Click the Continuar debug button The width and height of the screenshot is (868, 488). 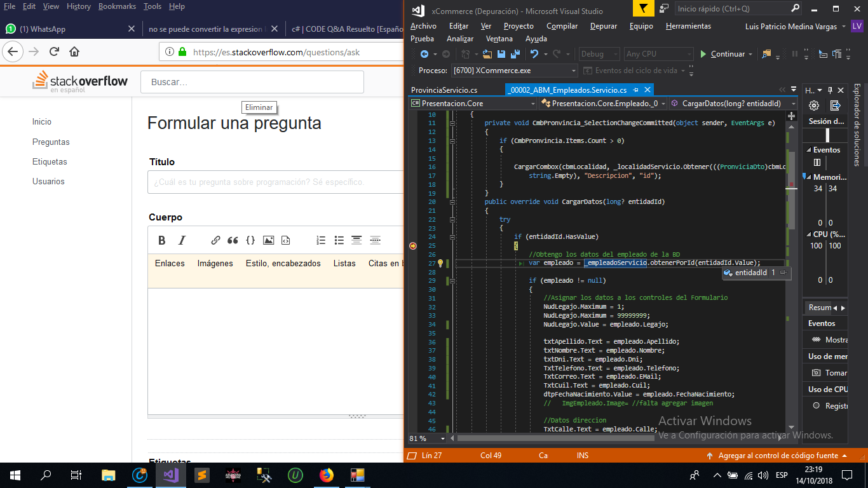[723, 54]
